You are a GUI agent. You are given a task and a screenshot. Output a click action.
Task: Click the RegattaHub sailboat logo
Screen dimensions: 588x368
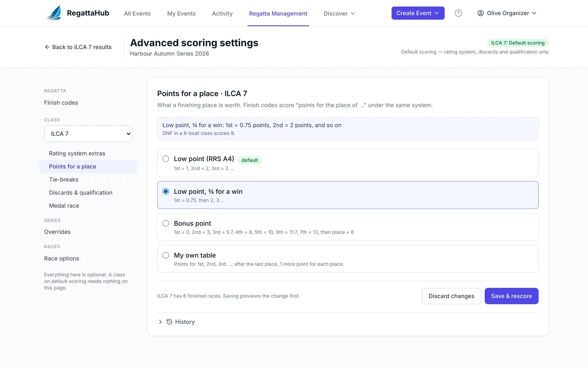click(x=54, y=13)
